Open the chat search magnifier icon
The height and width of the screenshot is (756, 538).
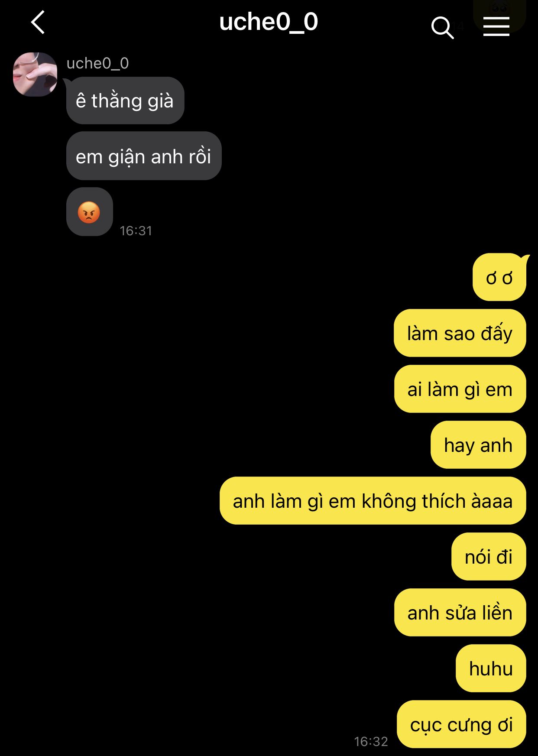click(x=442, y=28)
